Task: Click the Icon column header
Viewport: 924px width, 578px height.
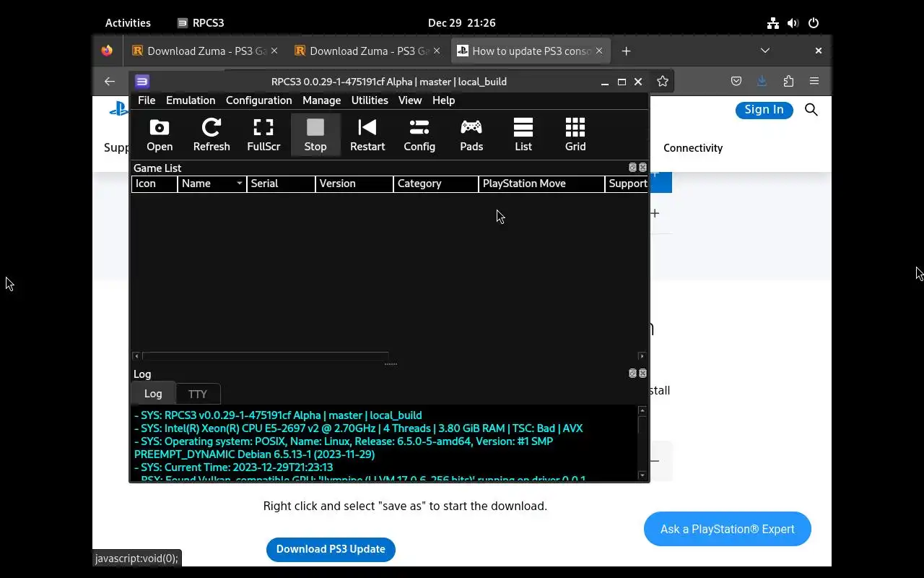Action: coord(154,184)
